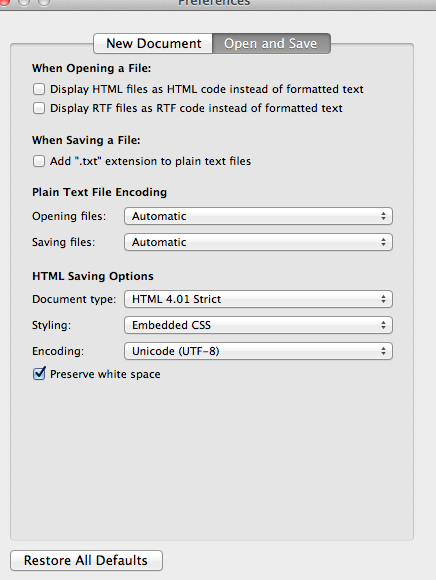Click the arrows on Opening files popup
Image resolution: width=436 pixels, height=580 pixels.
[383, 216]
